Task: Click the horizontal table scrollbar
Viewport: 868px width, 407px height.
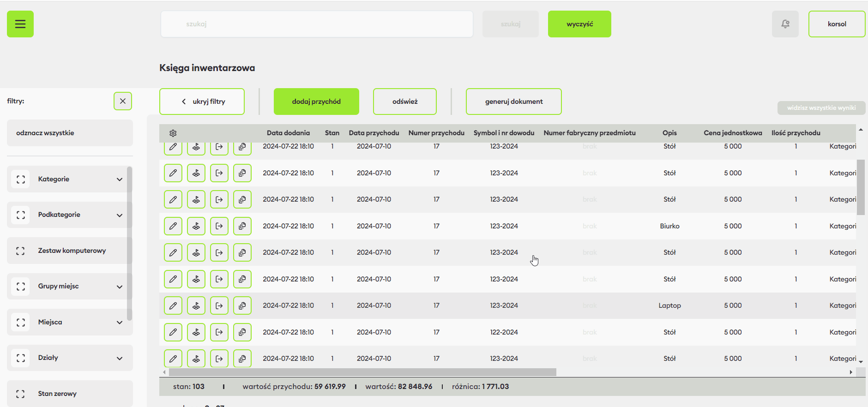Action: click(362, 372)
